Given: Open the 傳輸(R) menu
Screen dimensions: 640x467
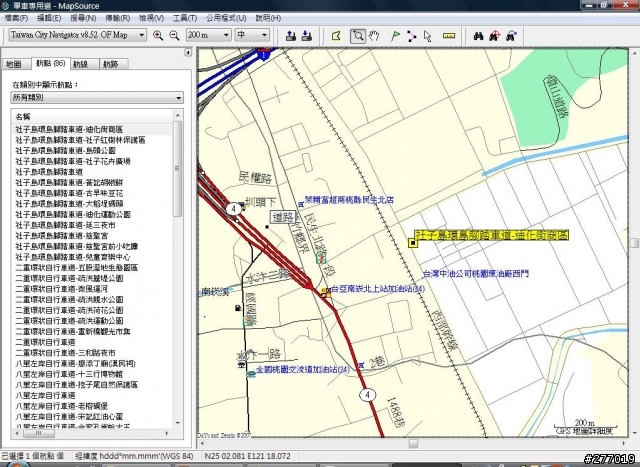Looking at the screenshot, I should (118, 18).
